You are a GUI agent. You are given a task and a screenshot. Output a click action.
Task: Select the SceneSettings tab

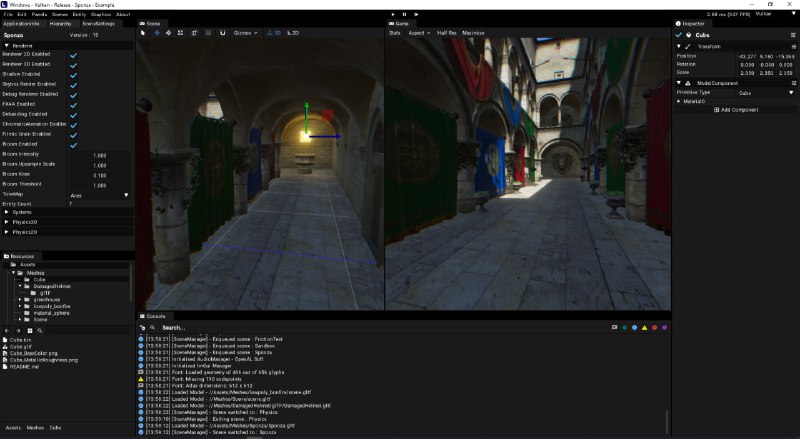[98, 23]
